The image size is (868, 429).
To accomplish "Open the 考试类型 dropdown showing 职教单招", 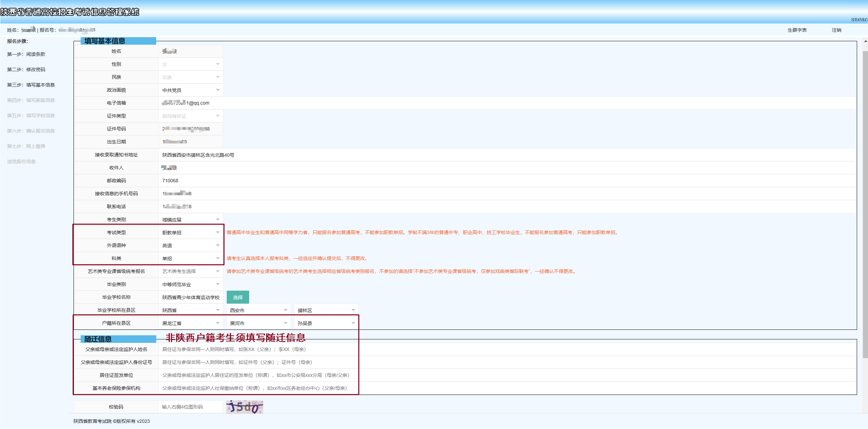I will point(191,233).
